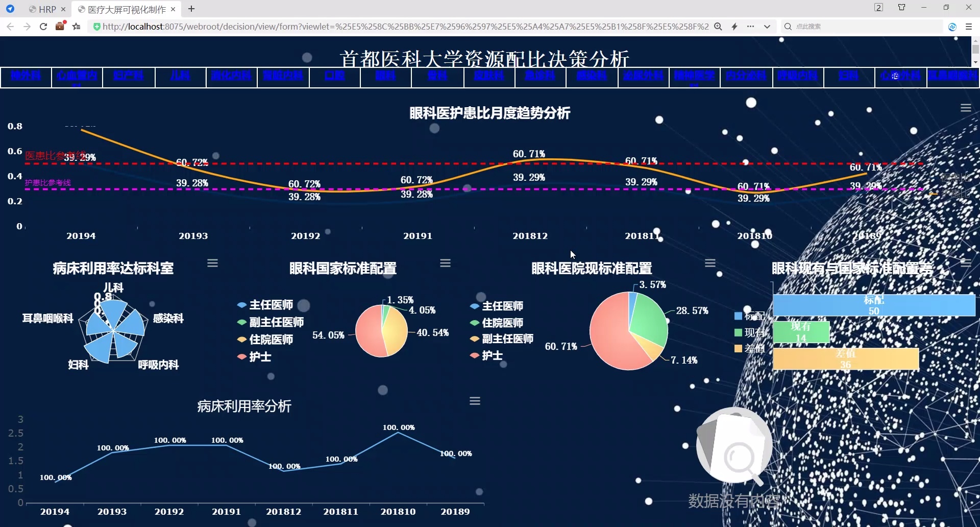Click the lightning bolt icon beside the address bar
The image size is (980, 527).
(x=735, y=26)
